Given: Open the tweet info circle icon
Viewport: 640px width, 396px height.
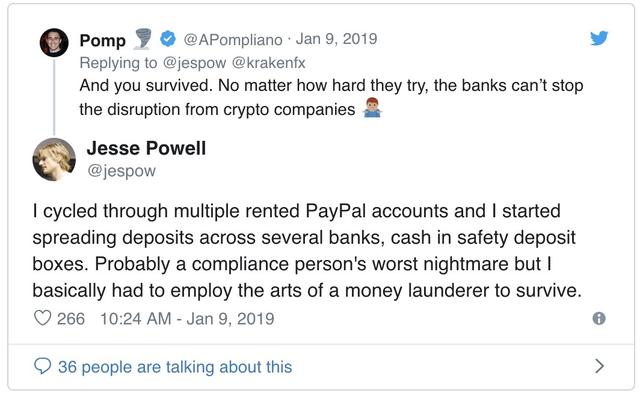Looking at the screenshot, I should [x=599, y=318].
